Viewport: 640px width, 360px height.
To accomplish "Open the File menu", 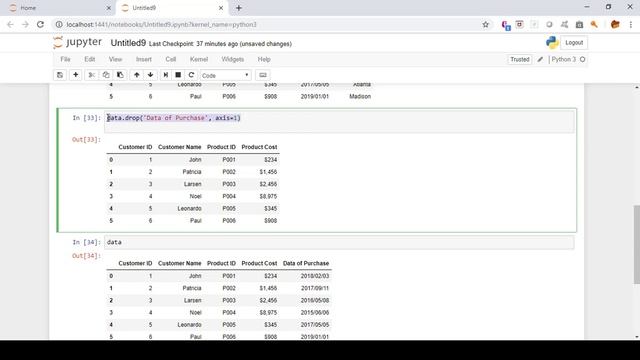I will (x=65, y=60).
